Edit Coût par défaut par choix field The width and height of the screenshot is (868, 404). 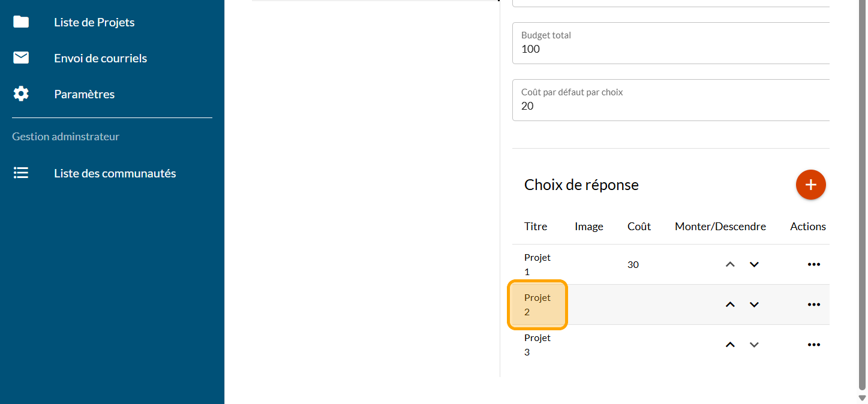(x=670, y=106)
